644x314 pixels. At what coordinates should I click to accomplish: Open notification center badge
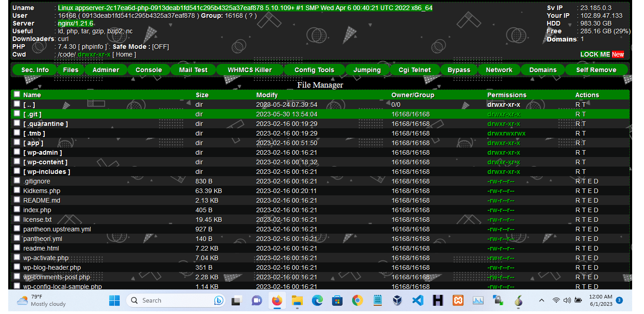619,300
